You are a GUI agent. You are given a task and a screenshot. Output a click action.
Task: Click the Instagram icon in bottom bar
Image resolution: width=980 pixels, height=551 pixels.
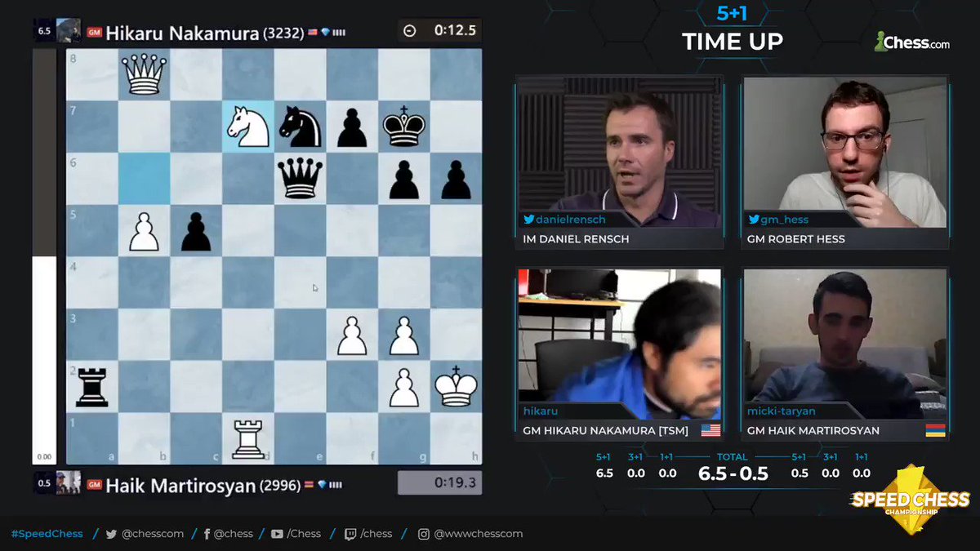423,534
